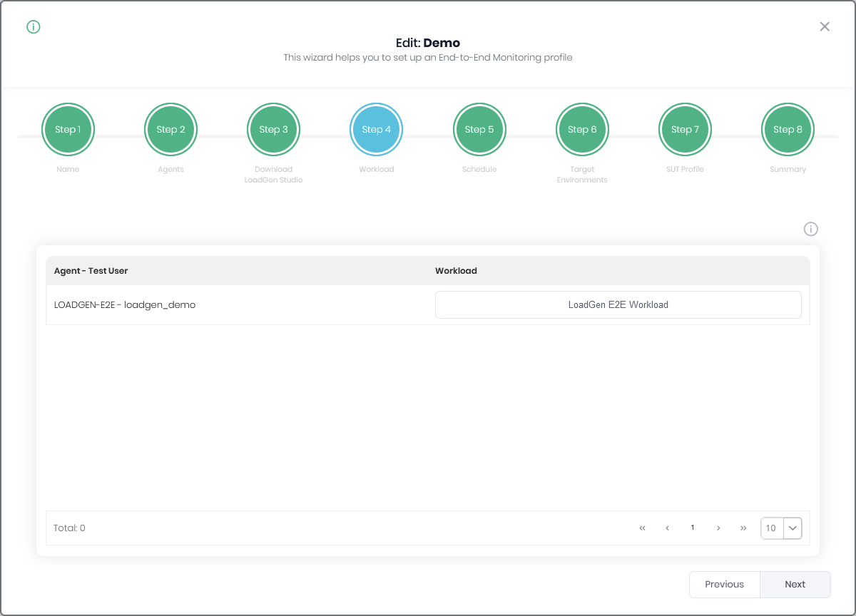Go to Step 1 Name
Screen dimensions: 856x616
click(68, 129)
